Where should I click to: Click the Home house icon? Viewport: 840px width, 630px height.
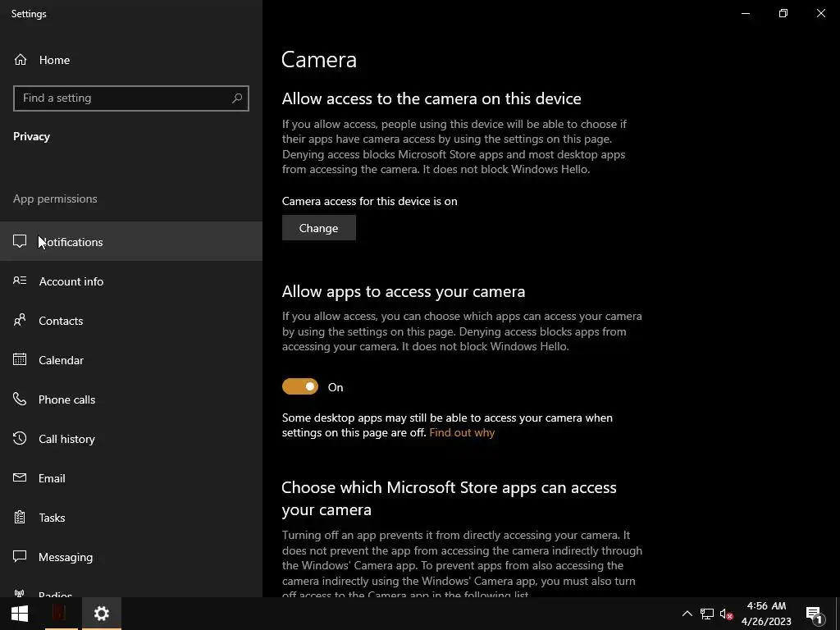[21, 59]
